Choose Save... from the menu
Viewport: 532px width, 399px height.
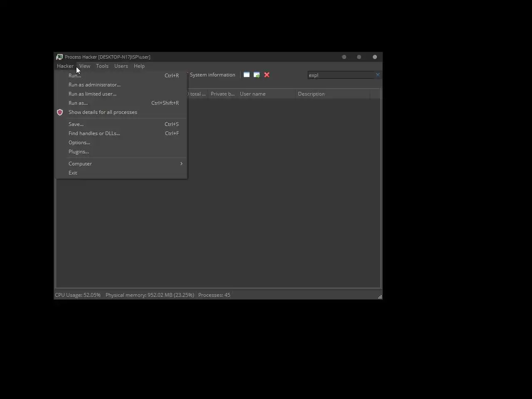click(x=121, y=124)
